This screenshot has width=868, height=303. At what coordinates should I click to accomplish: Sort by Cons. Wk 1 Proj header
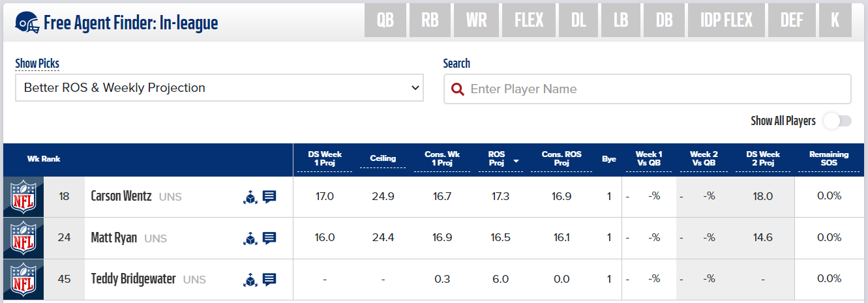pos(442,159)
